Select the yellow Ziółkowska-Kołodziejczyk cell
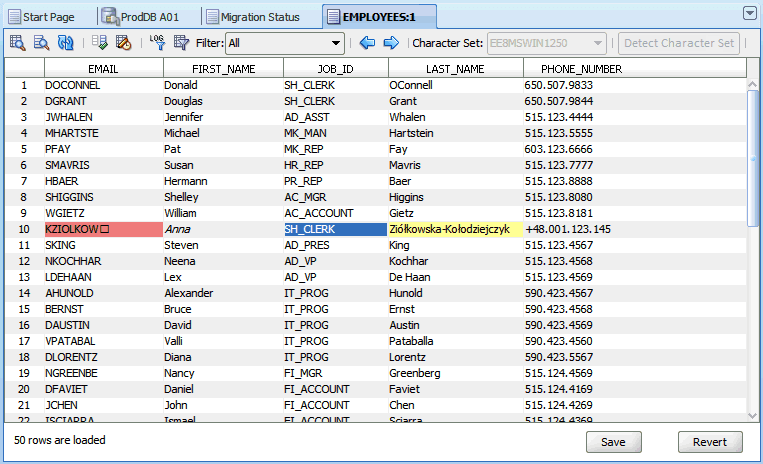 [x=456, y=229]
